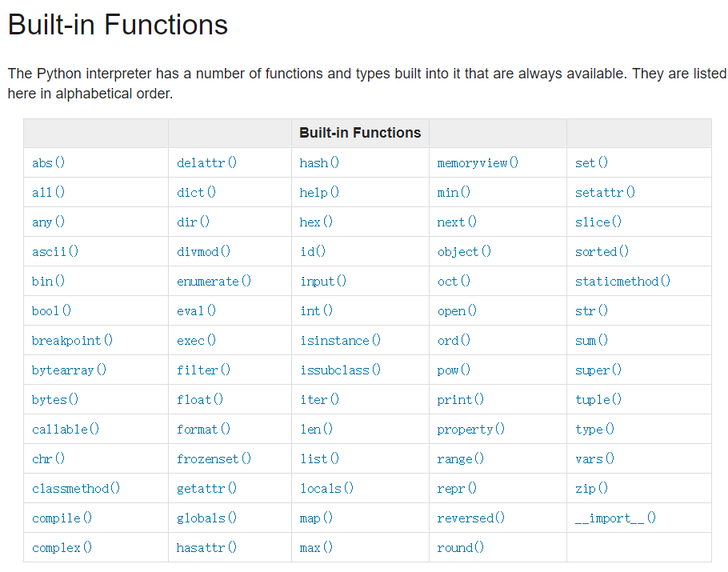Select the staticmethod() link
The width and height of the screenshot is (728, 572).
(x=622, y=282)
